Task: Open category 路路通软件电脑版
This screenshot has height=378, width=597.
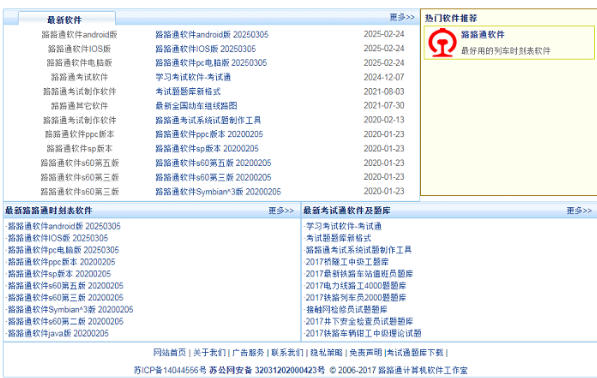Action: click(79, 63)
